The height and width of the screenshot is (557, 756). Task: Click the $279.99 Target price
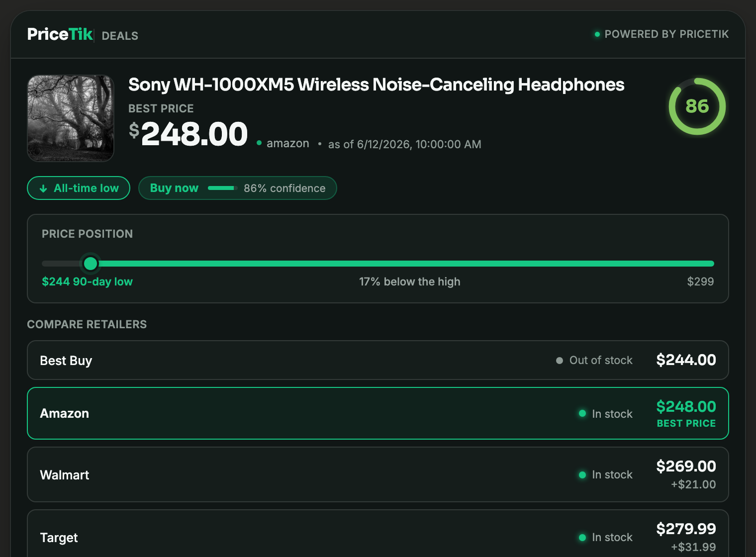[x=686, y=529]
